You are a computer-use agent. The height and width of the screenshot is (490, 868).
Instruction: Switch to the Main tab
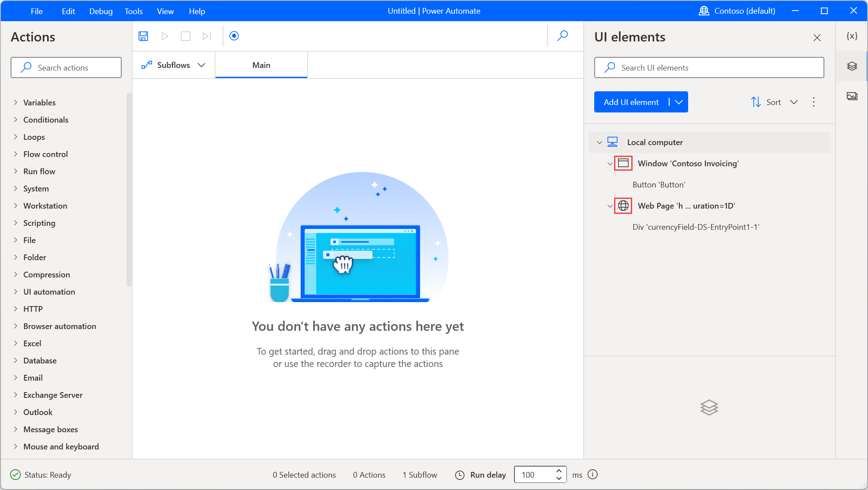click(x=261, y=65)
